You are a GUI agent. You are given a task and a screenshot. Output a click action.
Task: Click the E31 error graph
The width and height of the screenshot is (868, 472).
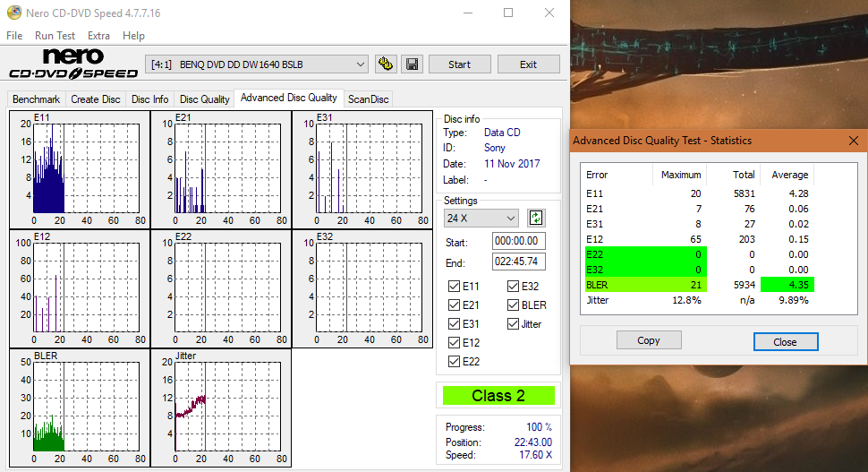pyautogui.click(x=362, y=169)
